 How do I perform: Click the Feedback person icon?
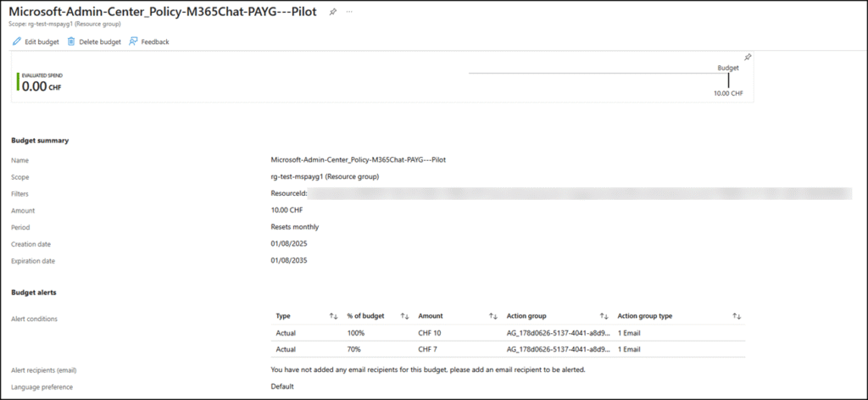(133, 42)
